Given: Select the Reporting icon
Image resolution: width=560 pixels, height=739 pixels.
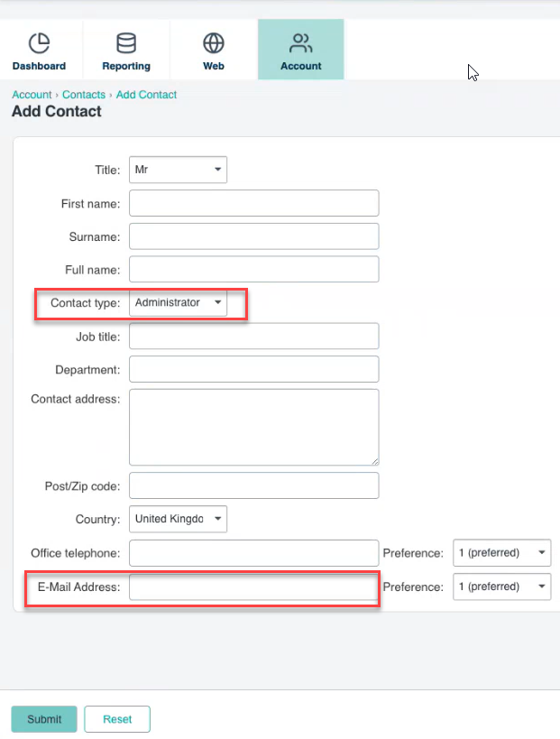Looking at the screenshot, I should [125, 50].
